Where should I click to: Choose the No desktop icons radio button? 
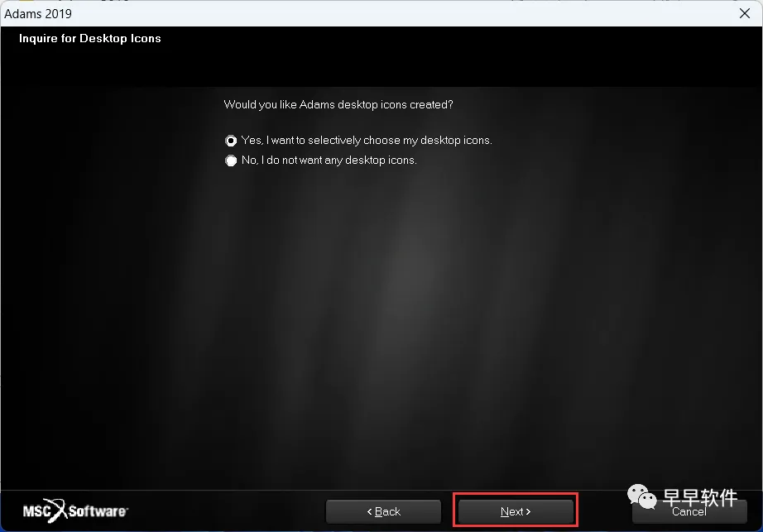click(231, 161)
